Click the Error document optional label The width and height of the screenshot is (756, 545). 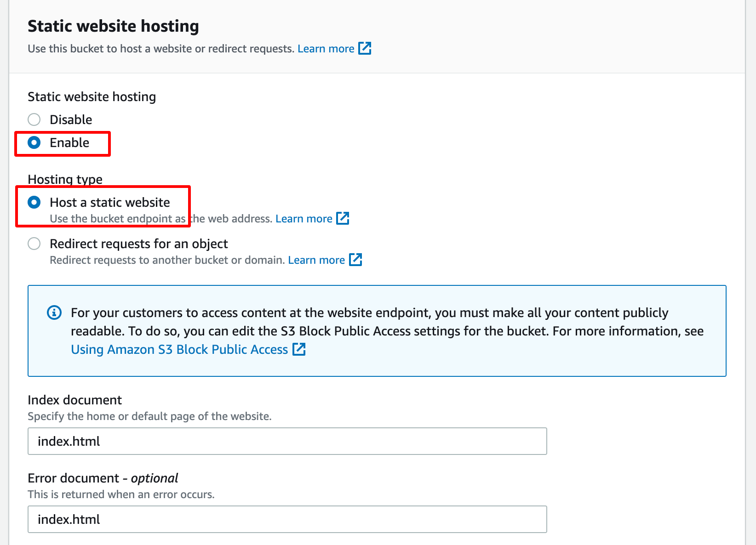point(102,478)
